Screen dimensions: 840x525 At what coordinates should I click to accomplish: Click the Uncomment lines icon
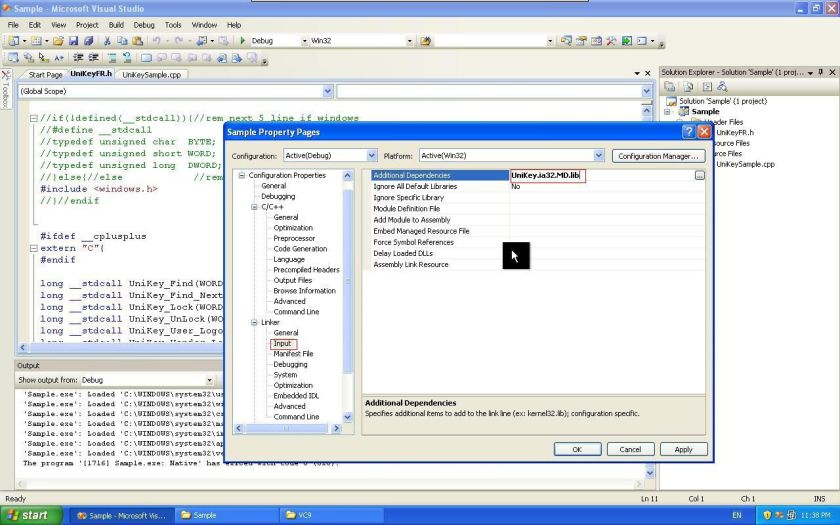coord(127,58)
